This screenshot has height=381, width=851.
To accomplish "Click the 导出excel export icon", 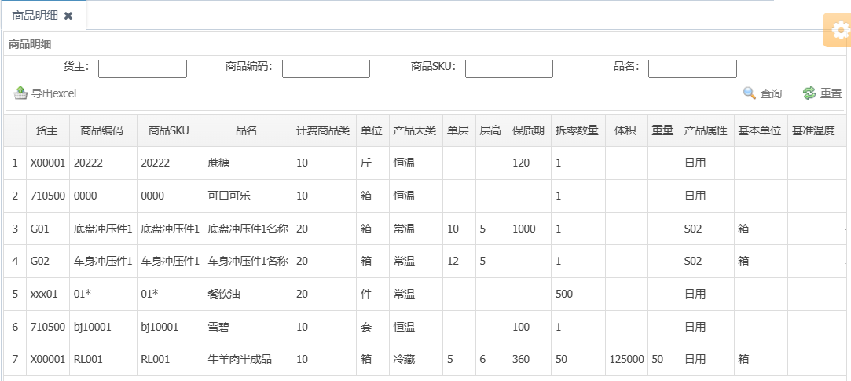I will tap(21, 93).
